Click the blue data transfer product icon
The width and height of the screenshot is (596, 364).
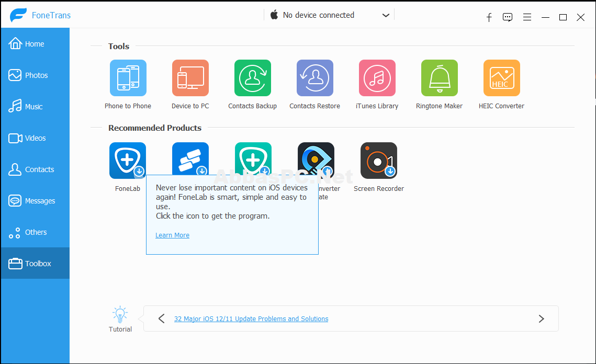(190, 159)
